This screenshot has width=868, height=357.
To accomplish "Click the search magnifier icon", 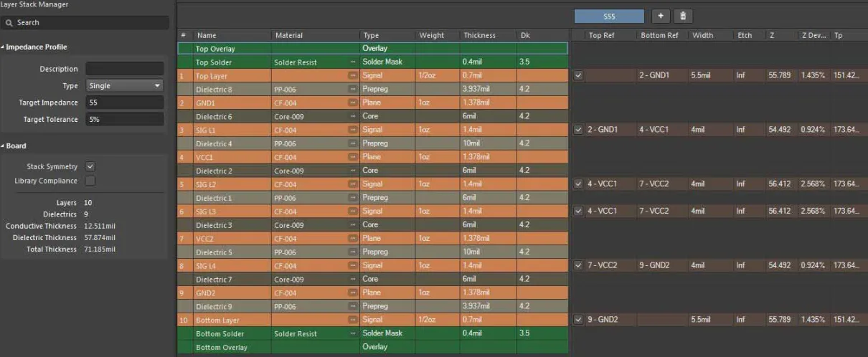I will 9,23.
